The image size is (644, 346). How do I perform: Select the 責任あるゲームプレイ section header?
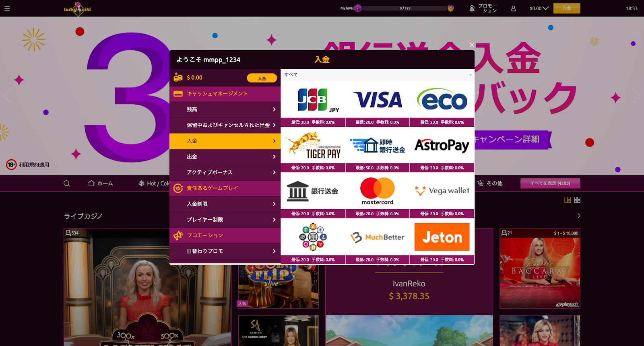click(x=225, y=188)
